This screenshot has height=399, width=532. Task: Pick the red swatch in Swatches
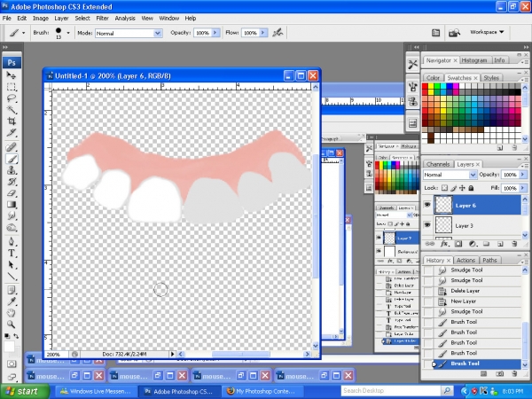pos(425,86)
